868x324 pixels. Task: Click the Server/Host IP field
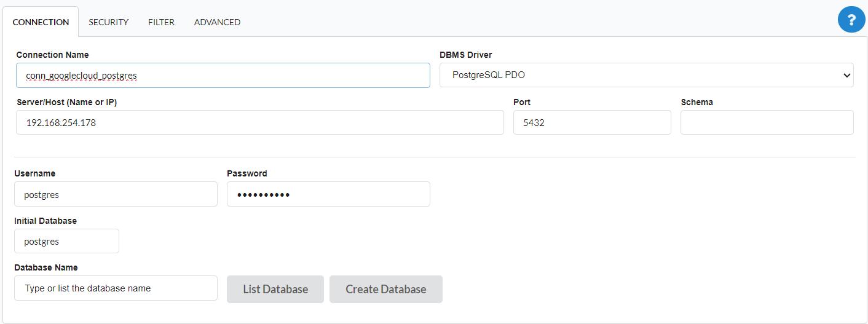click(260, 122)
